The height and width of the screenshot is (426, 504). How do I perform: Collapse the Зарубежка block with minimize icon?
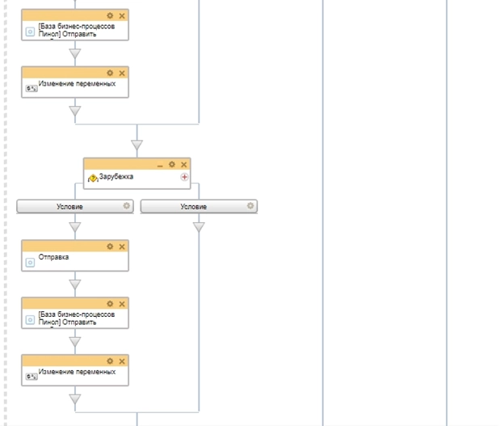(x=160, y=164)
